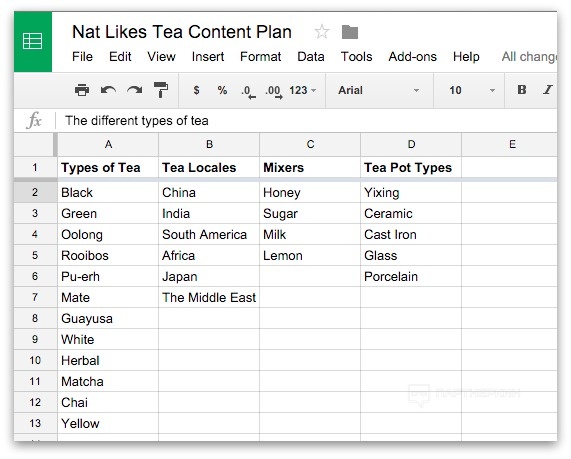Select the 'Glass' cell

(411, 255)
